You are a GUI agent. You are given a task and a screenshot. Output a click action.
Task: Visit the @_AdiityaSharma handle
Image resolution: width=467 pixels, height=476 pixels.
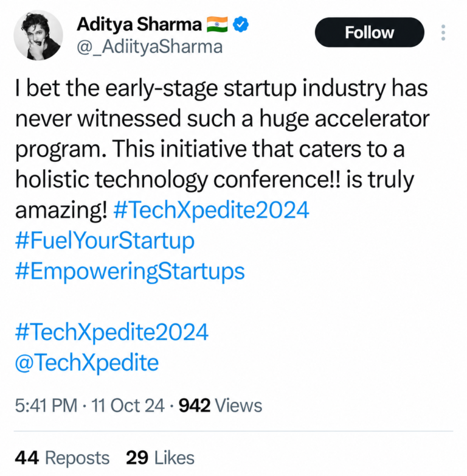tap(150, 47)
